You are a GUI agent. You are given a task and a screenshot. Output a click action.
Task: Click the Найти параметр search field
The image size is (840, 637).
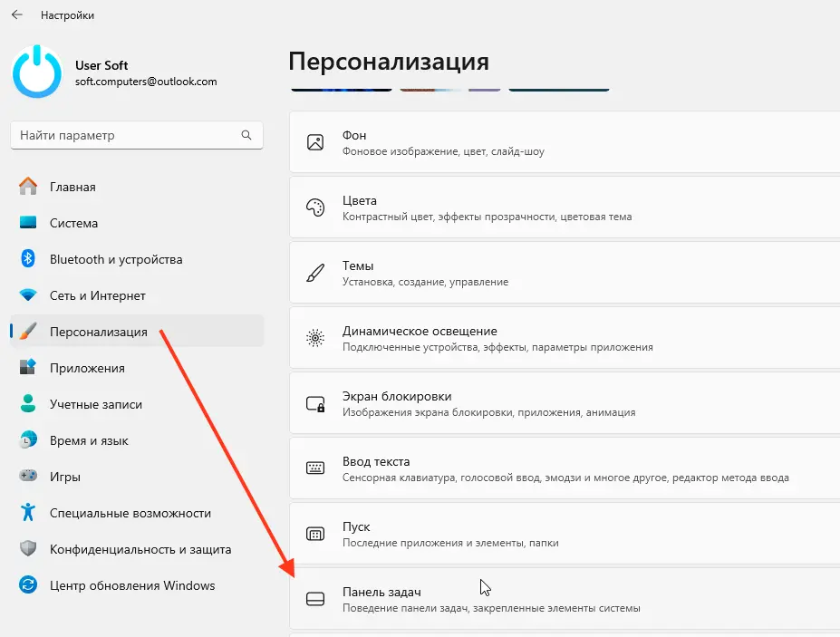[x=137, y=135]
